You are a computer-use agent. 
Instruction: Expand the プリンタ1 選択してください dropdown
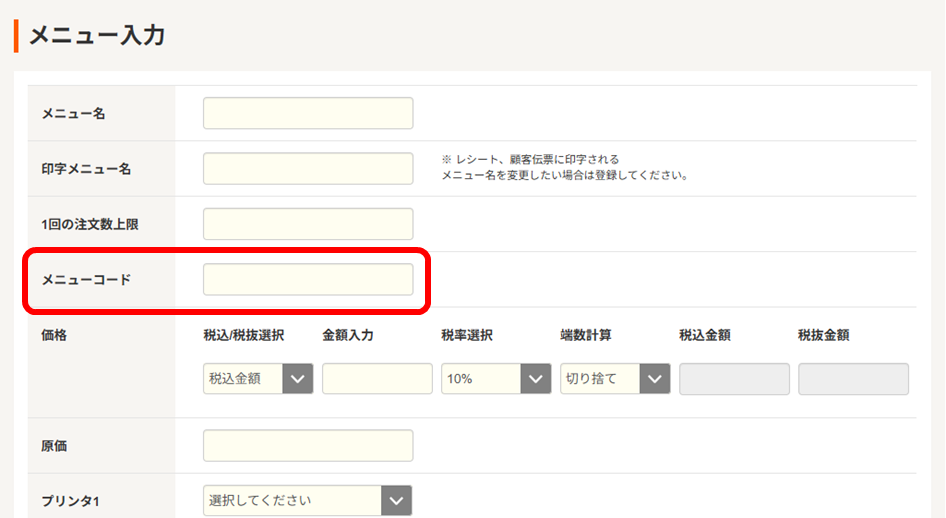307,500
